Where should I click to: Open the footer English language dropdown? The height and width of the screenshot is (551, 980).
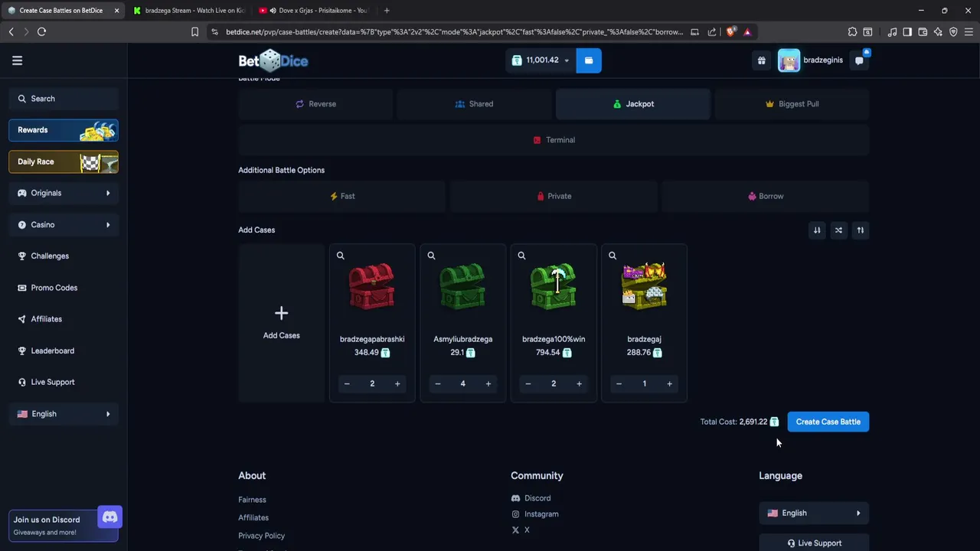[814, 513]
